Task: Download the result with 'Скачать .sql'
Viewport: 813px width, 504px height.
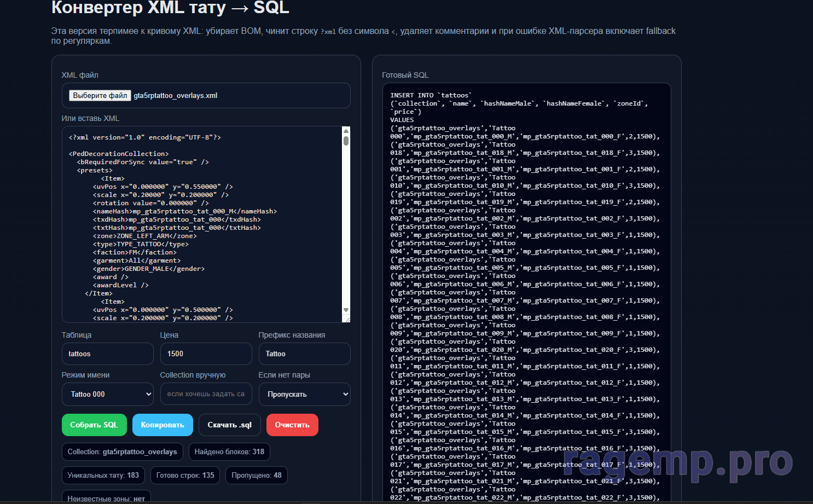Action: tap(230, 425)
